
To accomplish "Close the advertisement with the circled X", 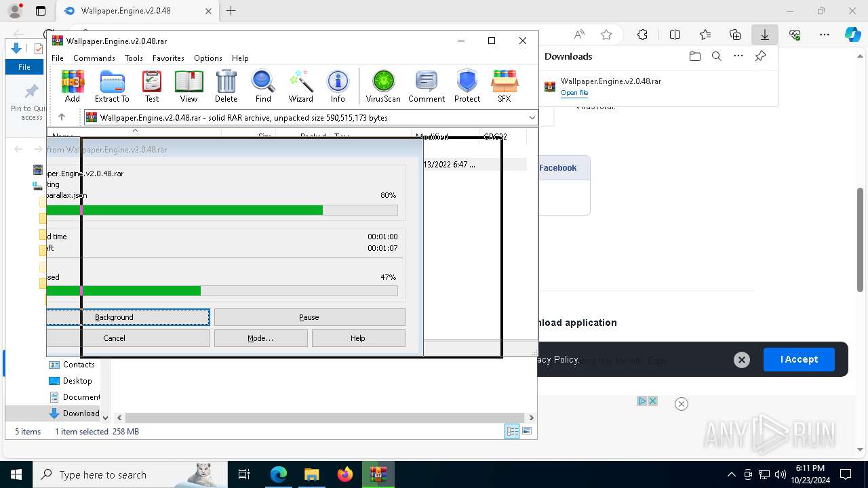I will tap(682, 404).
